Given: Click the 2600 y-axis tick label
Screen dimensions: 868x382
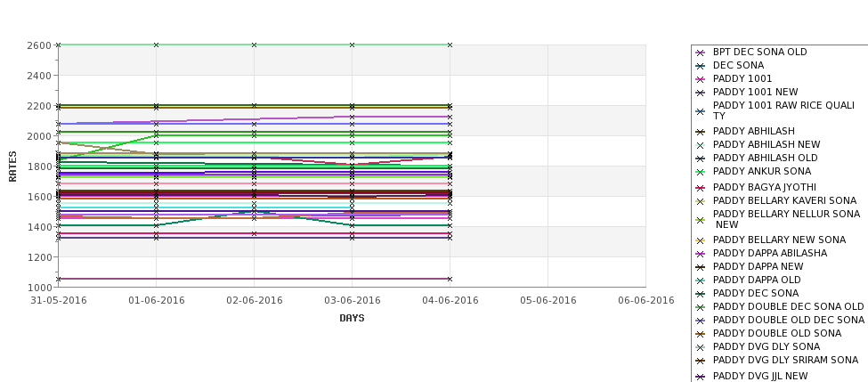Looking at the screenshot, I should coord(38,45).
